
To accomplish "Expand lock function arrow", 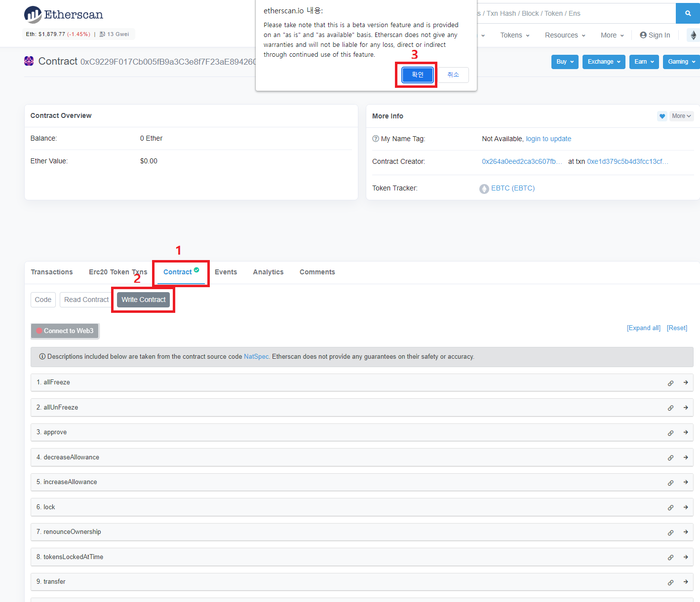I will pyautogui.click(x=686, y=507).
